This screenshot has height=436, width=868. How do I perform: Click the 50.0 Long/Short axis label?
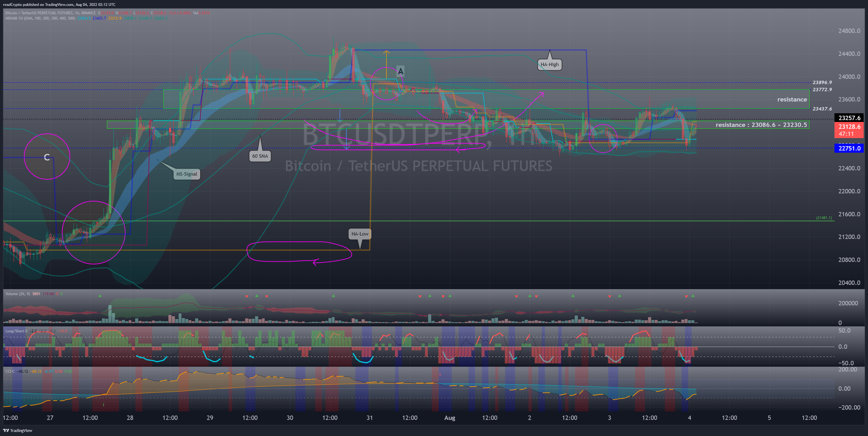point(844,330)
